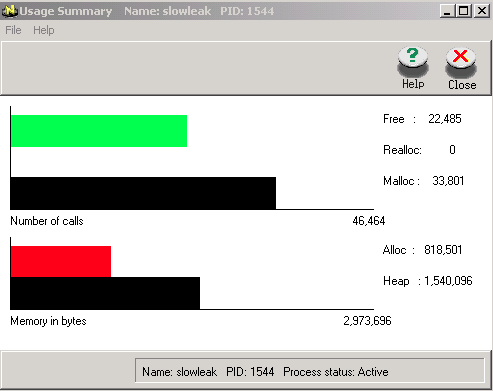Viewport: 493px width, 391px height.
Task: Select the Realloc value 0
Action: click(x=452, y=150)
